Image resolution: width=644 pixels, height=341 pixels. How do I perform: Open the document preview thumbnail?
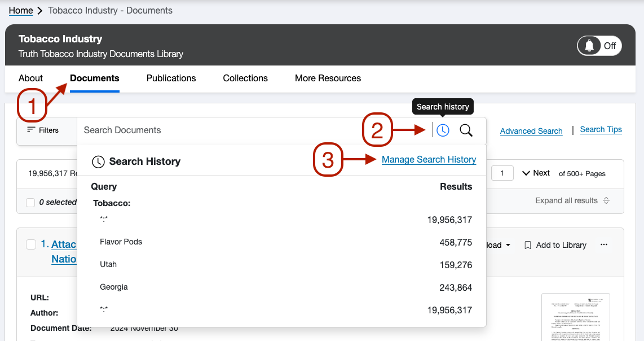coord(575,317)
